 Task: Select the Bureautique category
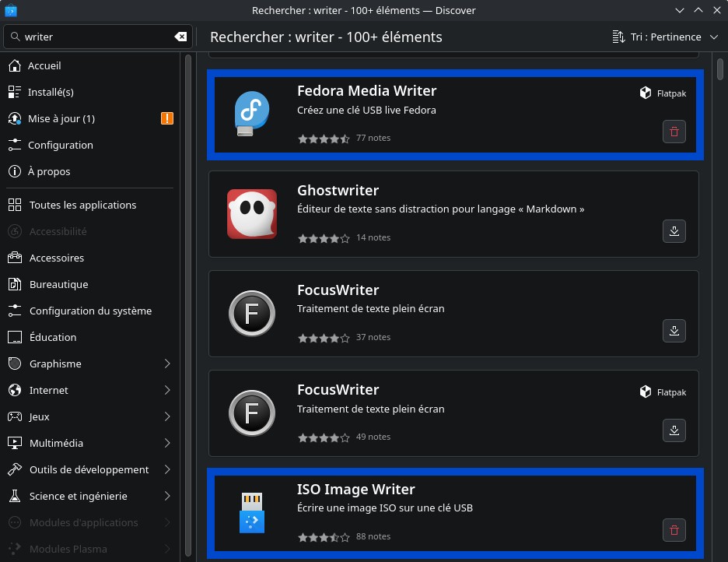click(90, 284)
